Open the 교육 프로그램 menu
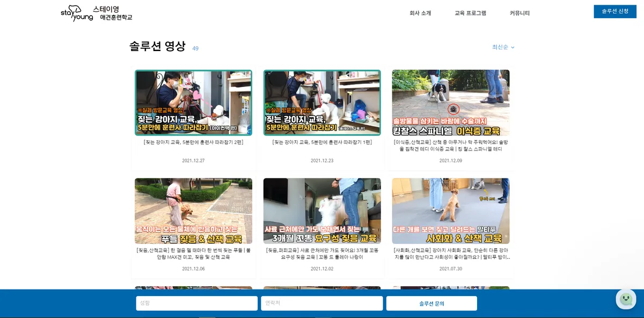644x318 pixels. pyautogui.click(x=470, y=13)
